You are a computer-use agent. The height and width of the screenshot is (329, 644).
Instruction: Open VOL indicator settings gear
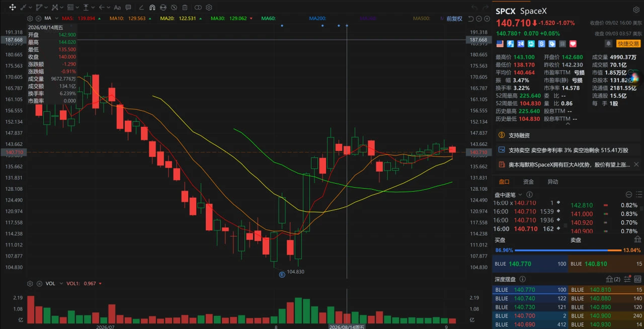[30, 283]
